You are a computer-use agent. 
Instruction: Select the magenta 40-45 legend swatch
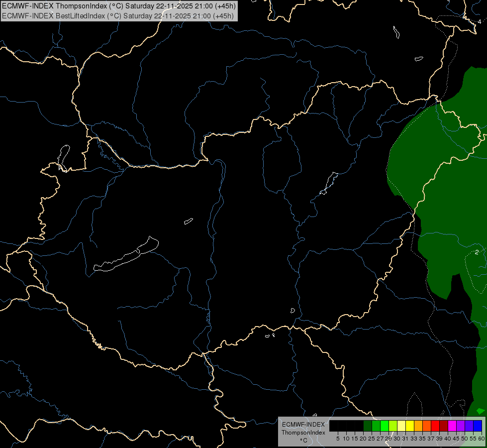point(452,426)
